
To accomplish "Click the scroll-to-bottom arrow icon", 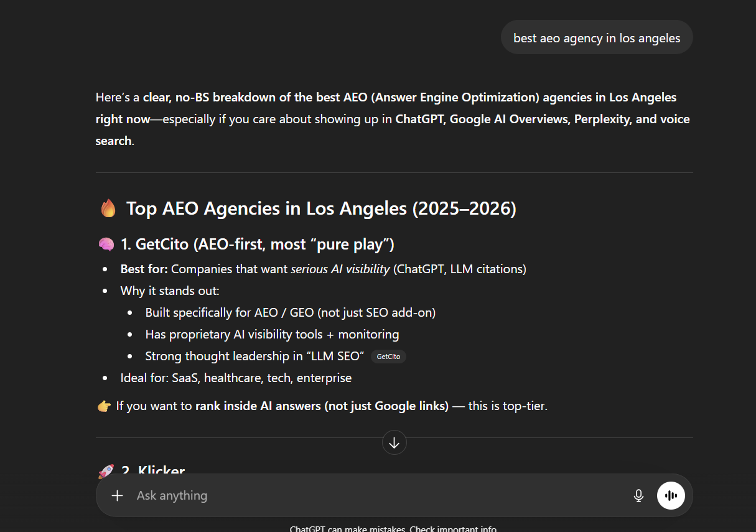I will (x=394, y=442).
